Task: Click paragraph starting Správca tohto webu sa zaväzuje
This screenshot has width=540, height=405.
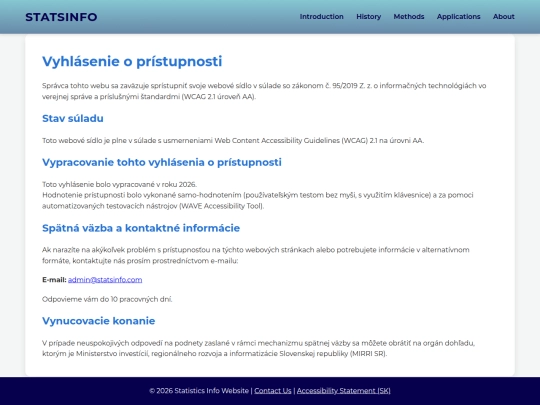Action: [264, 91]
